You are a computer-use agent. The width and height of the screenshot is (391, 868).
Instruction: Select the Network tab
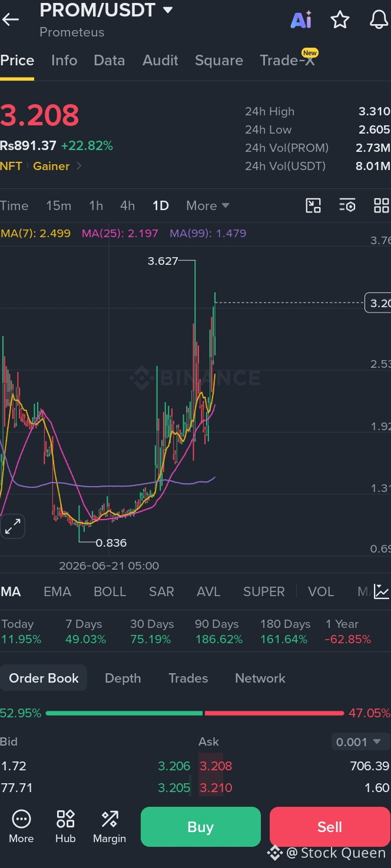coord(260,678)
